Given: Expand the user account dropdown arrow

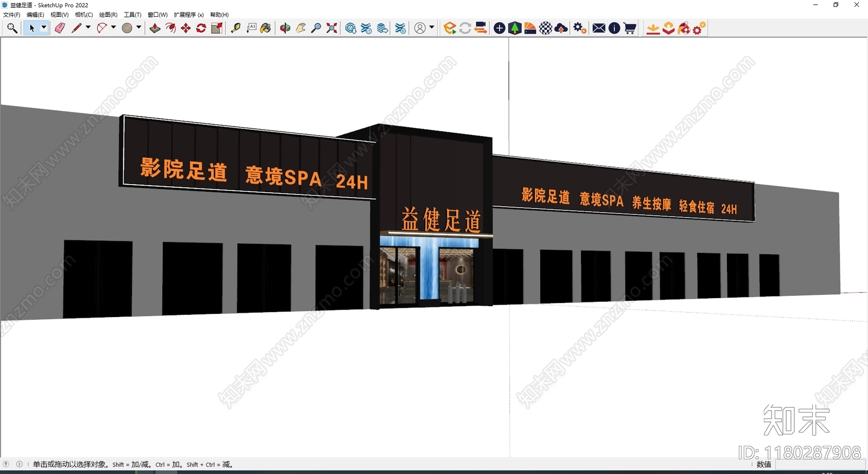Looking at the screenshot, I should pyautogui.click(x=432, y=28).
